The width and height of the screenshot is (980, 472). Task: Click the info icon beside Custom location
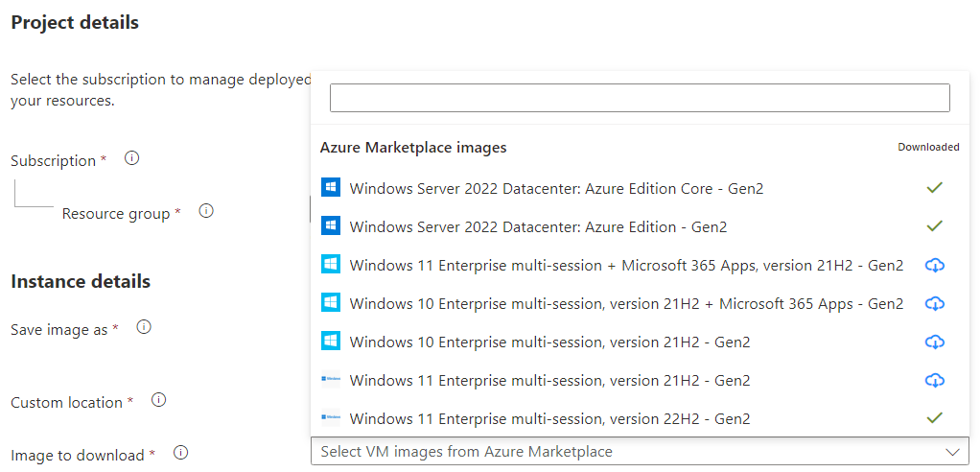tap(159, 400)
